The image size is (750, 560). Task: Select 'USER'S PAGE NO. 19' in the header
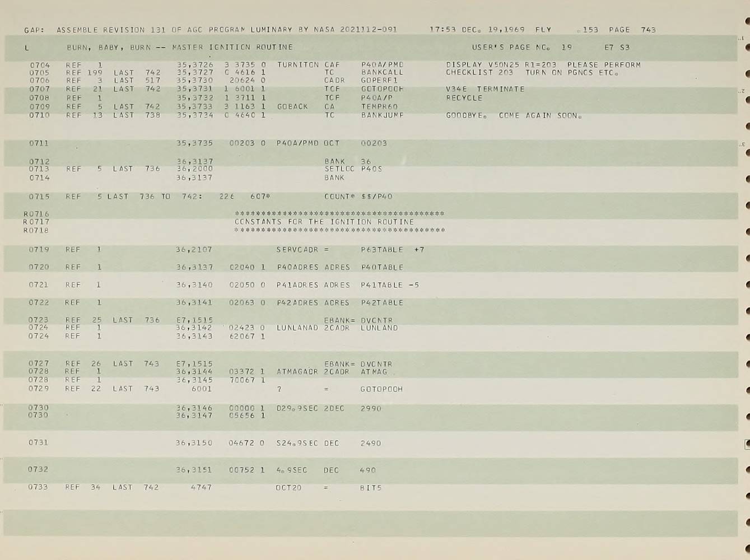click(522, 48)
